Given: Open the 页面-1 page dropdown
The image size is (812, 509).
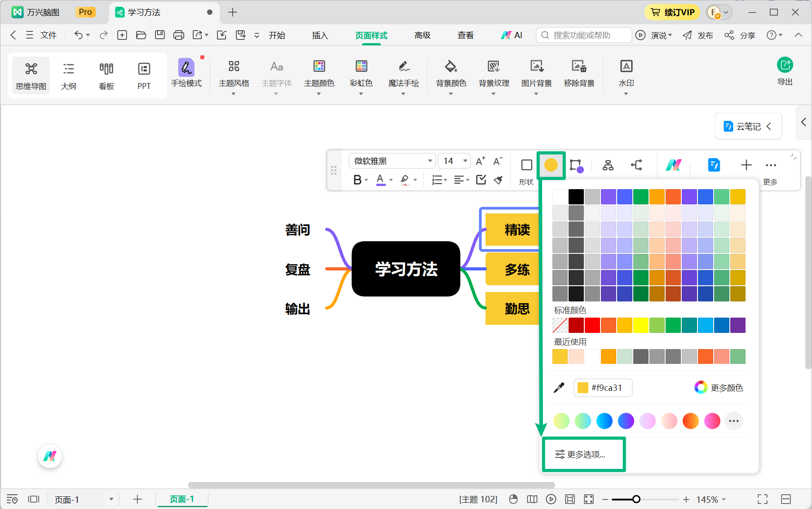Looking at the screenshot, I should tap(84, 500).
